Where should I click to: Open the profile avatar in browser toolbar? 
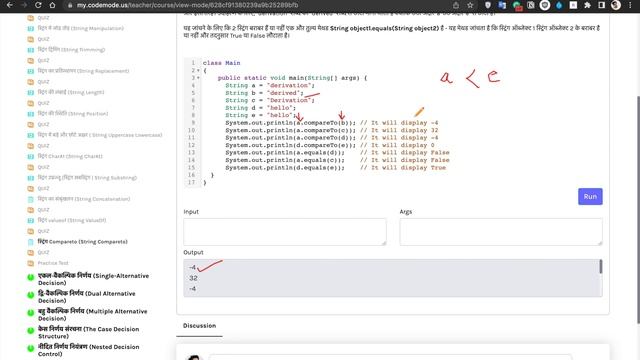[x=616, y=5]
